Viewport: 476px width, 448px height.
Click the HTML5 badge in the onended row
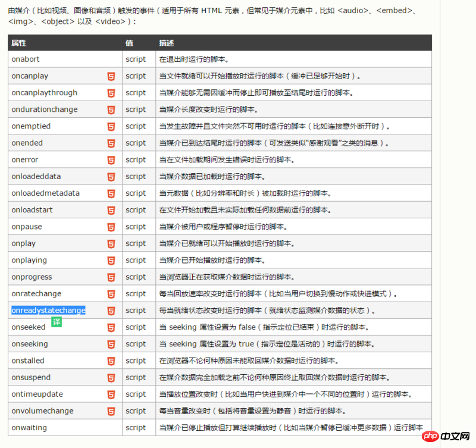111,143
